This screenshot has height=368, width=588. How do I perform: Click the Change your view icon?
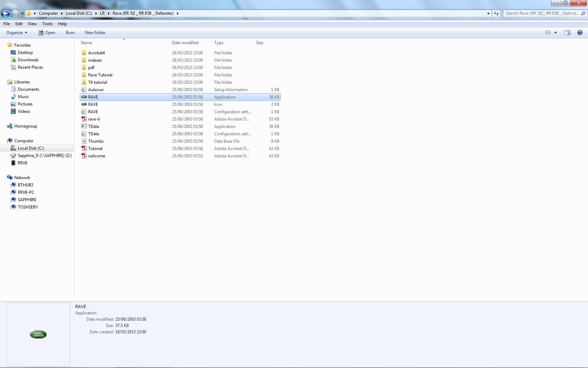[x=548, y=33]
